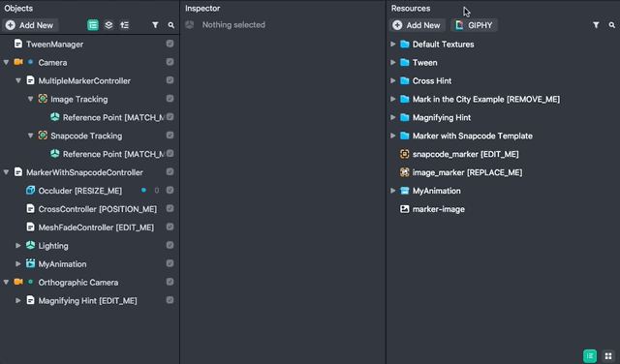The height and width of the screenshot is (364, 620).
Task: Click the layers view icon in Objects panel
Action: (108, 25)
